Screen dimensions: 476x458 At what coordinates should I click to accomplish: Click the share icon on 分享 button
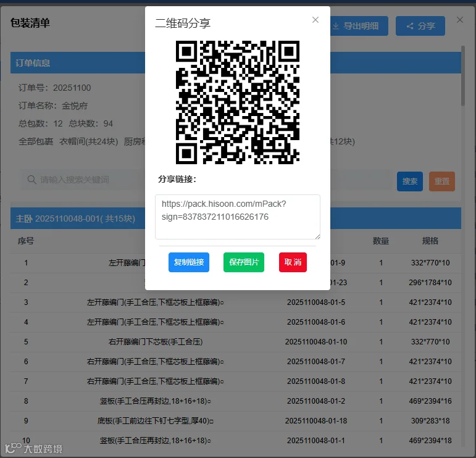pyautogui.click(x=410, y=26)
